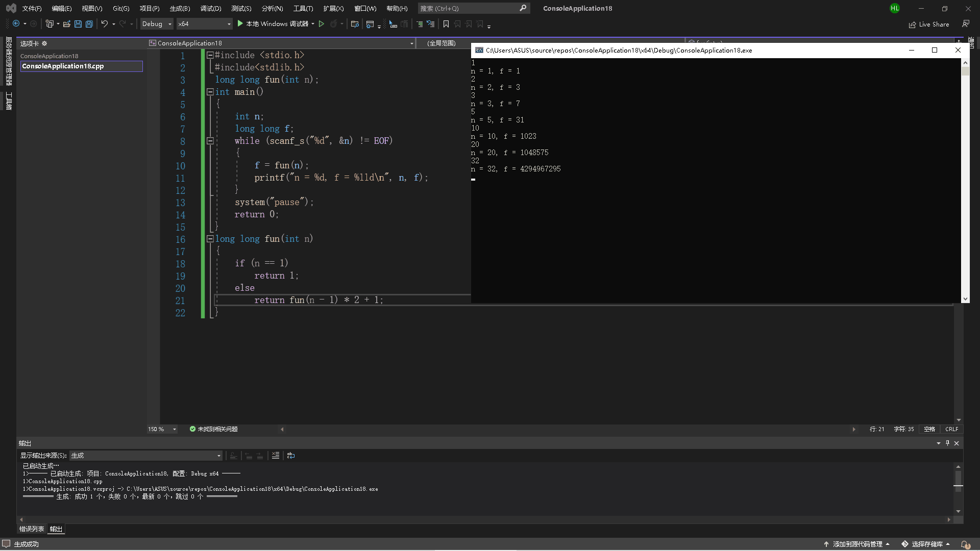Expand the output source dropdown
Viewport: 980px width, 551px height.
click(219, 456)
